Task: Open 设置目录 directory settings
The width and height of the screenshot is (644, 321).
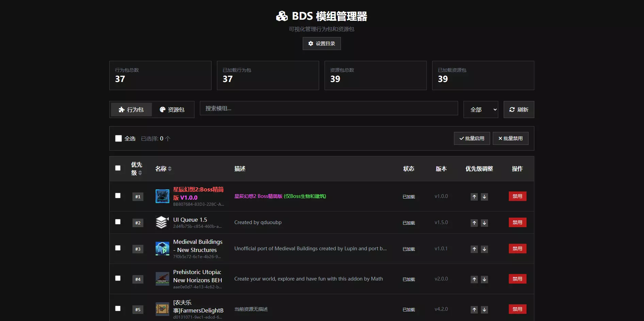Action: 322,44
